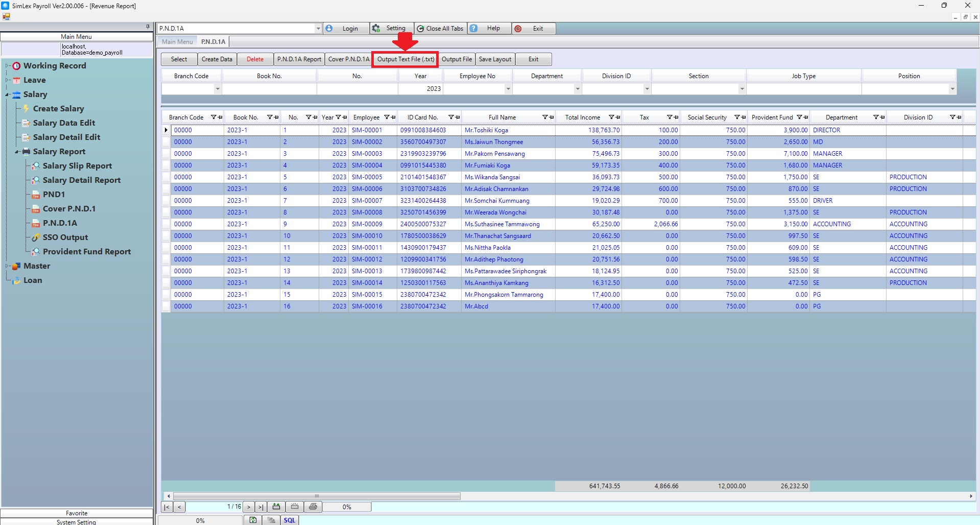
Task: Open Provident Fund Report in the sidebar
Action: click(86, 252)
